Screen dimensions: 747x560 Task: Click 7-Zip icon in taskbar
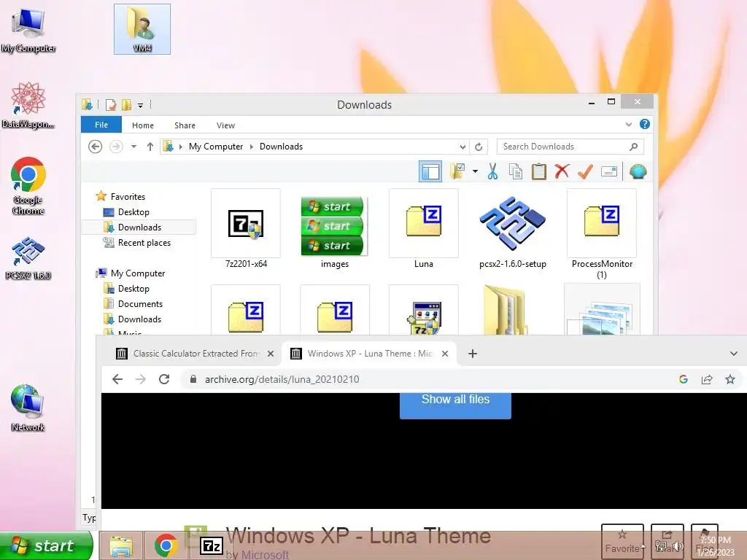pos(212,545)
